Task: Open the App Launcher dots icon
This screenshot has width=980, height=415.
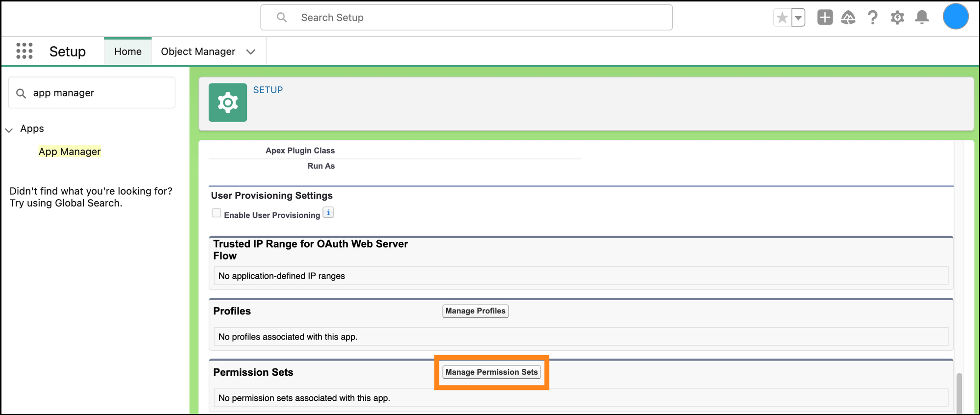Action: tap(24, 51)
